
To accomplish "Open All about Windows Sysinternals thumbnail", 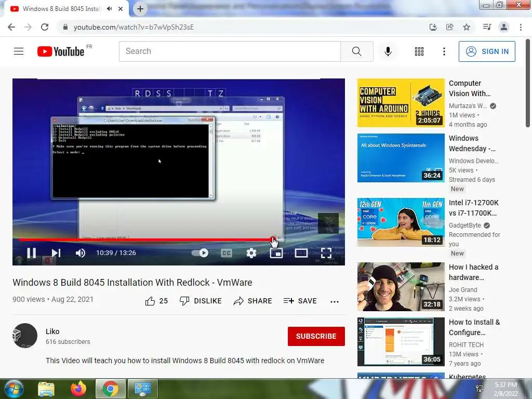I will [x=401, y=158].
